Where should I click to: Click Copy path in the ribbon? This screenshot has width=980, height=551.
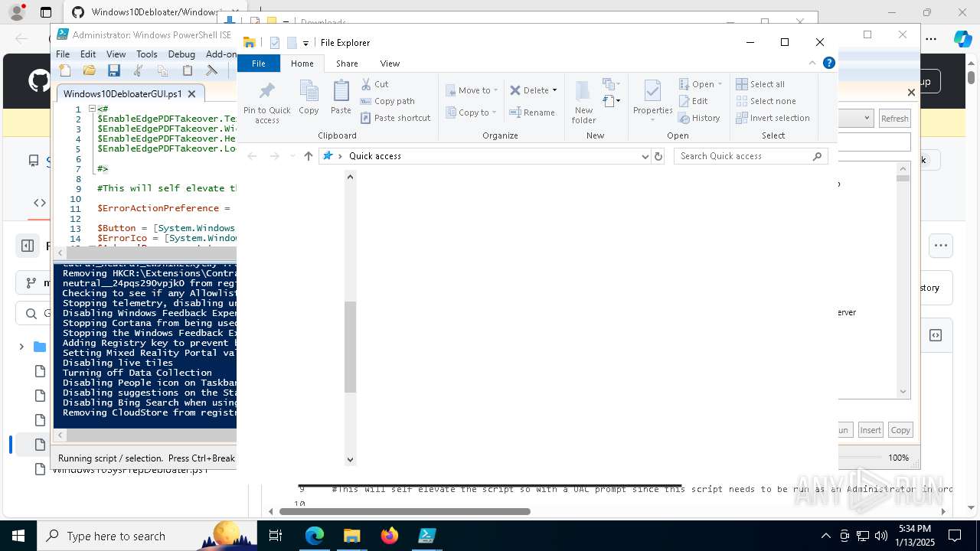click(x=387, y=101)
